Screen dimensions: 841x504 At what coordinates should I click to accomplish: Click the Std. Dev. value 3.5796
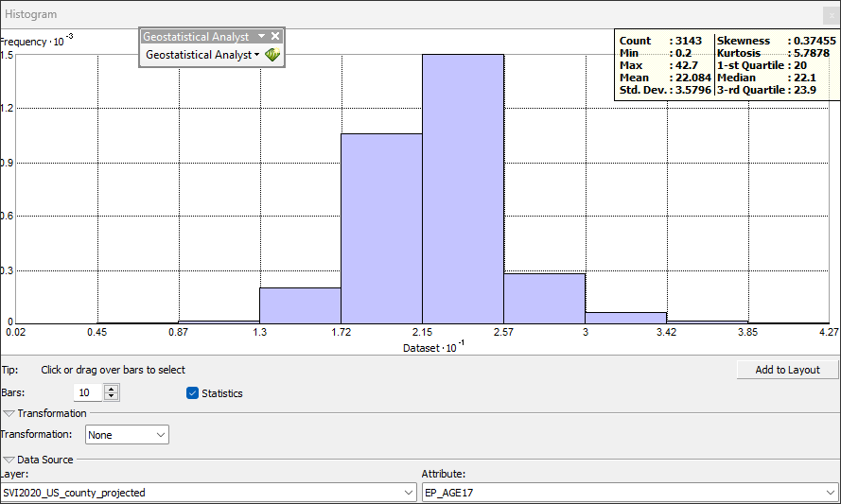click(x=693, y=90)
